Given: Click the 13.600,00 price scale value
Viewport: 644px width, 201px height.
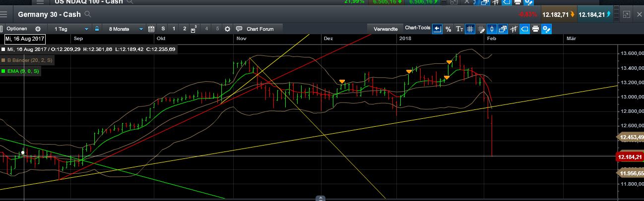Looking at the screenshot, I should coord(633,53).
